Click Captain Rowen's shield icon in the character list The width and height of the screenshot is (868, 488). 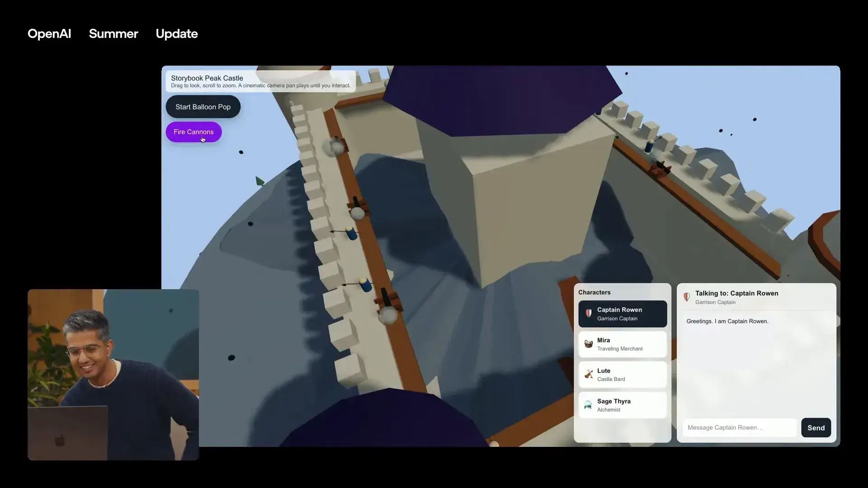589,313
